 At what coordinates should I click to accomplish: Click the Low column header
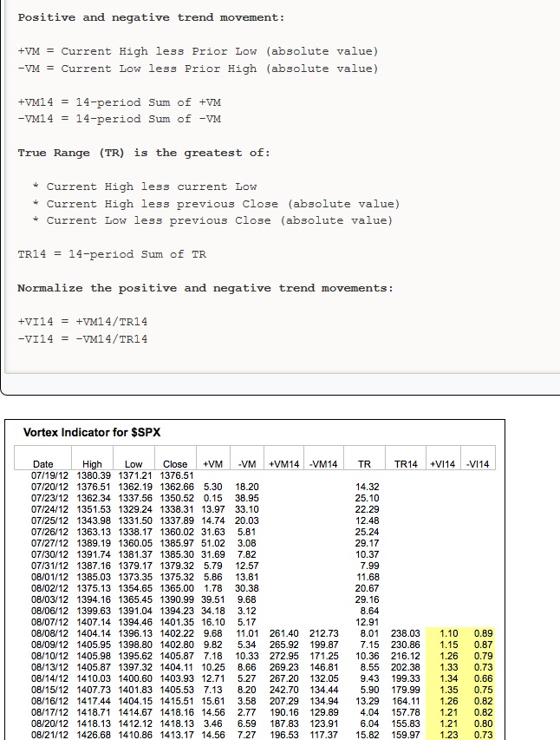pyautogui.click(x=133, y=464)
